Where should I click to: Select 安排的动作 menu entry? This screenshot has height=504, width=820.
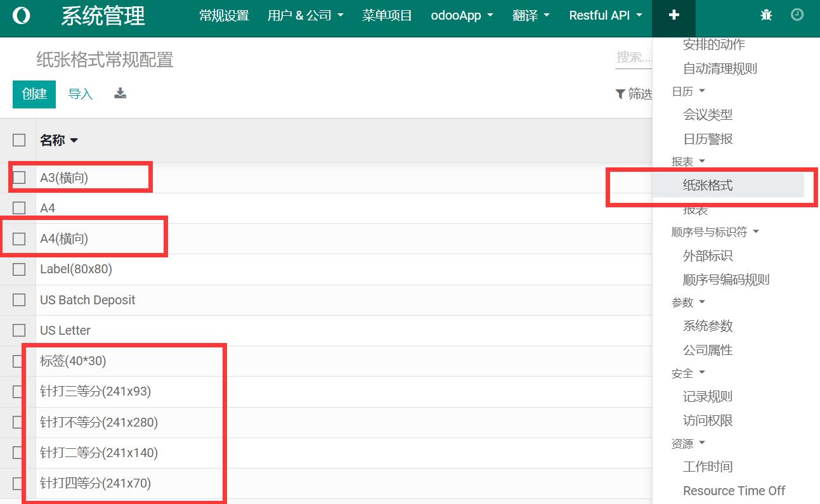pyautogui.click(x=714, y=44)
